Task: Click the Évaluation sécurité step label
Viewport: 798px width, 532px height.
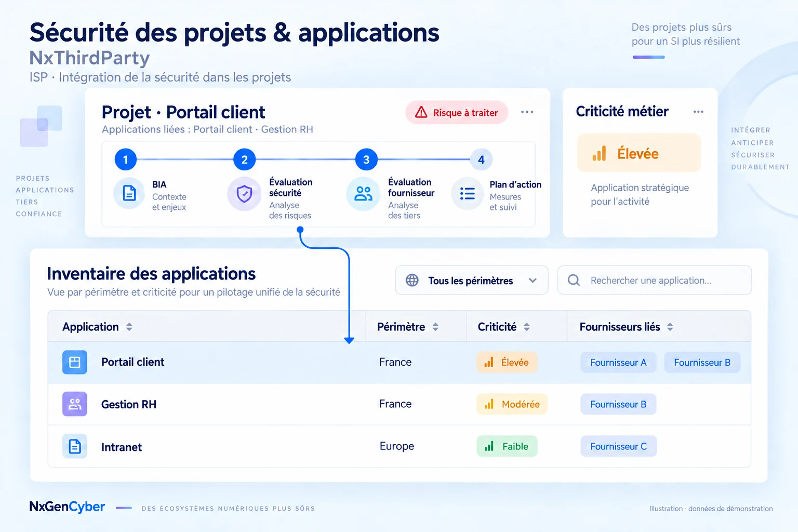Action: (x=291, y=188)
